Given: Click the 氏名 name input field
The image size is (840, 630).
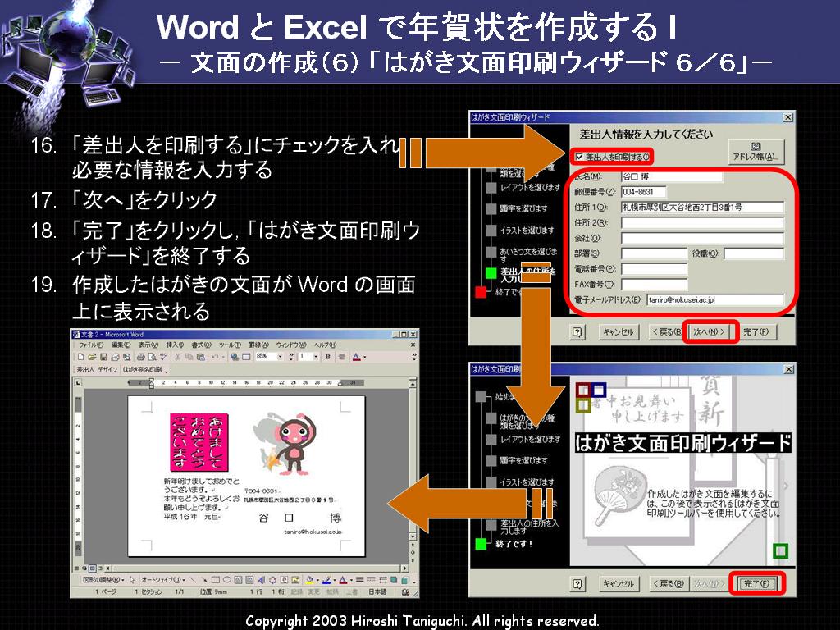Looking at the screenshot, I should pos(672,176).
